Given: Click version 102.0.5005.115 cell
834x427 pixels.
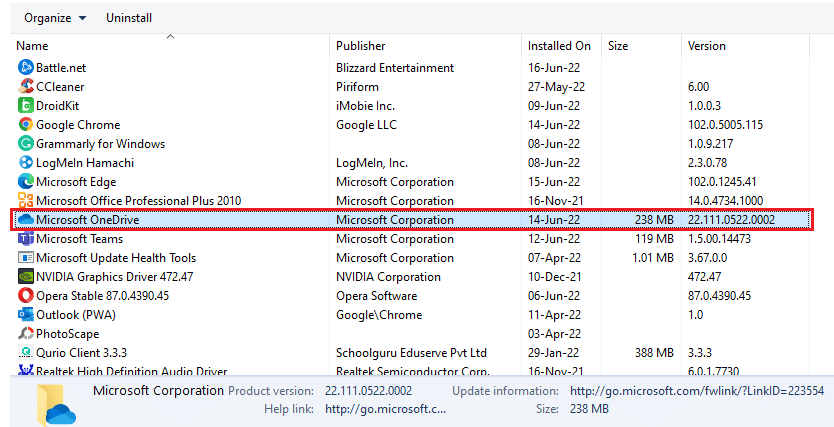Looking at the screenshot, I should pyautogui.click(x=725, y=125).
